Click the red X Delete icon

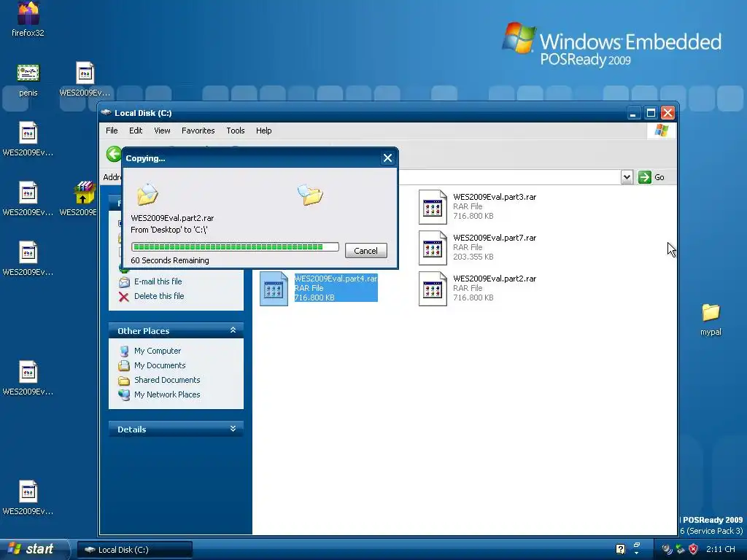[124, 297]
